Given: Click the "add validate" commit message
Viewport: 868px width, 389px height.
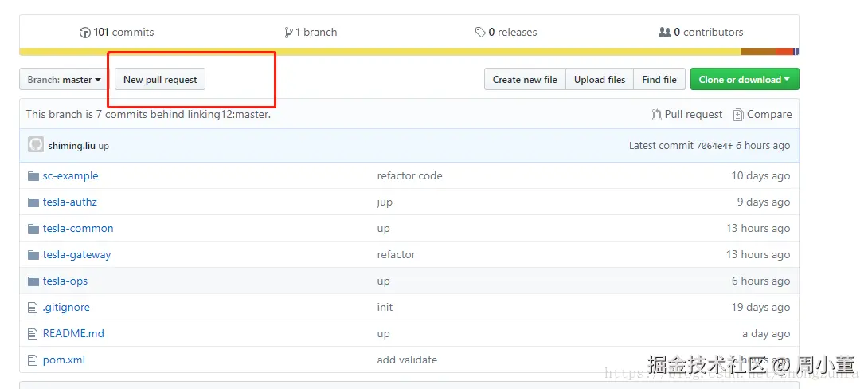Looking at the screenshot, I should (x=407, y=360).
